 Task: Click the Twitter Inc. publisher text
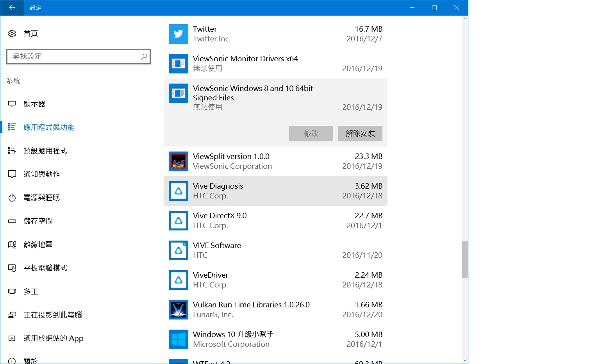click(212, 39)
